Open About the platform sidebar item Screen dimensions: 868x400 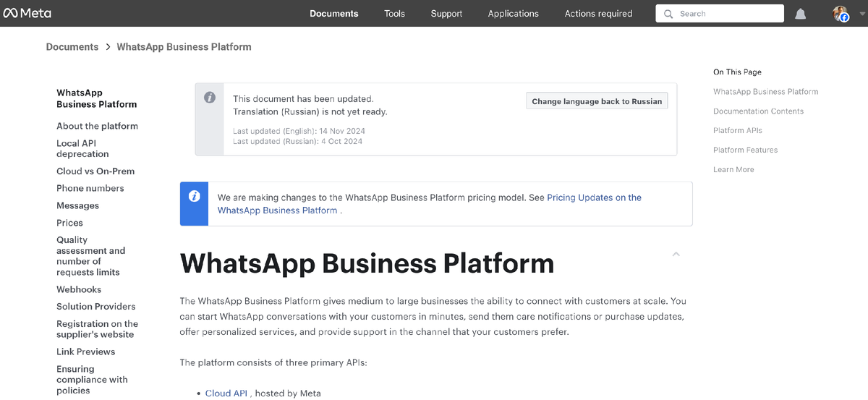coord(97,126)
